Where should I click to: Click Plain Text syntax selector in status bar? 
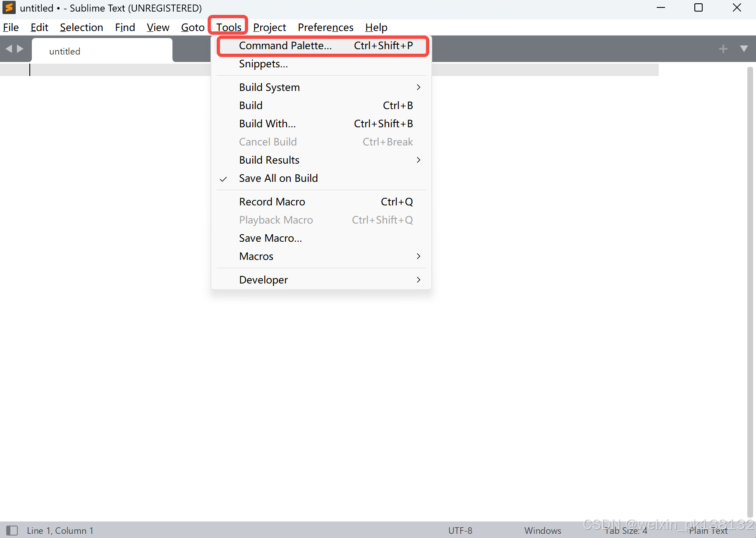point(708,530)
